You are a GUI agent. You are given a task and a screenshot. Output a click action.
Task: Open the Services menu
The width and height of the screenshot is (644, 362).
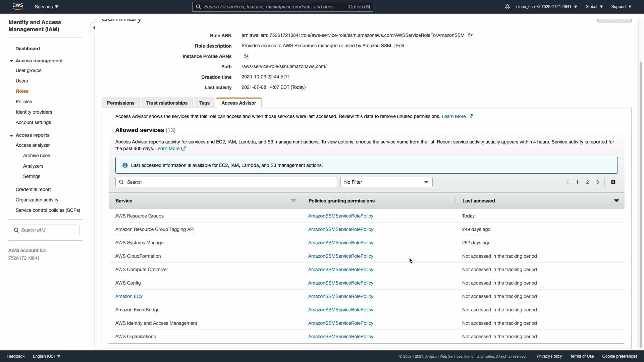click(47, 7)
